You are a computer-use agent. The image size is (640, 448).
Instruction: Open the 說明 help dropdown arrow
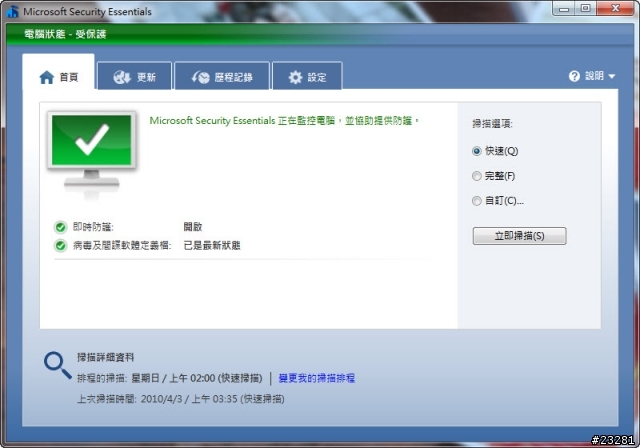point(611,76)
